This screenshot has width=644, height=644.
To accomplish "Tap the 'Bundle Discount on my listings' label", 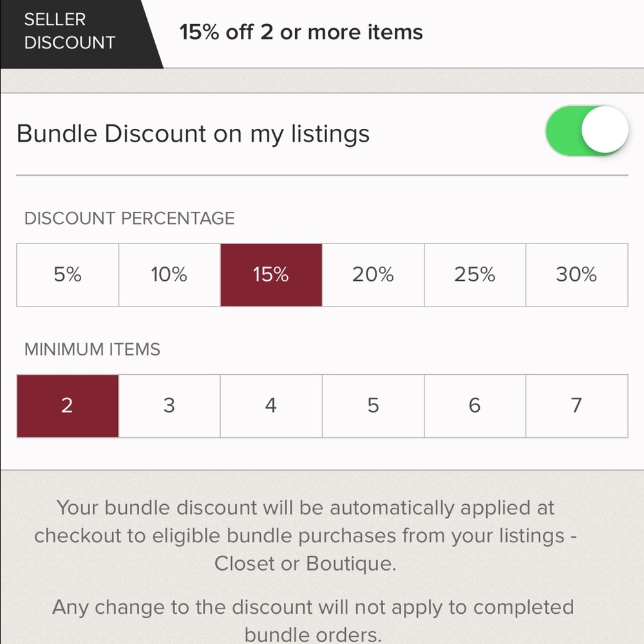I will coord(193,134).
